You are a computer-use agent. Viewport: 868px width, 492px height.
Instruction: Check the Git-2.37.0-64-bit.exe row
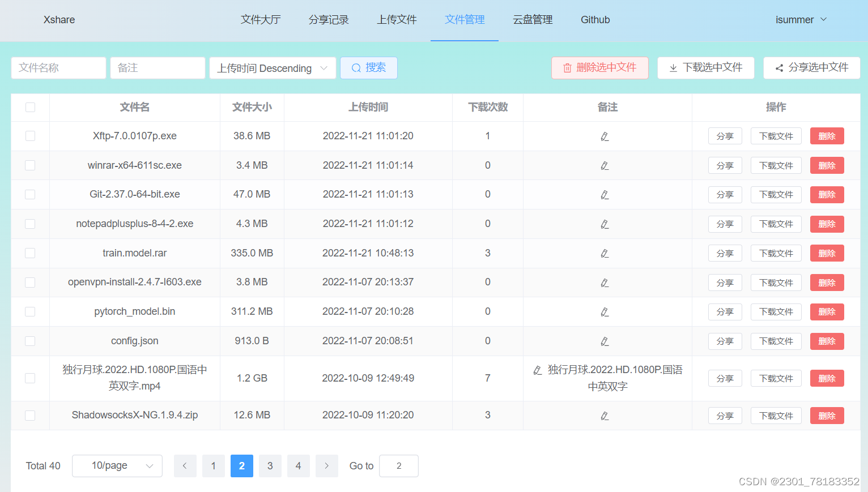31,194
